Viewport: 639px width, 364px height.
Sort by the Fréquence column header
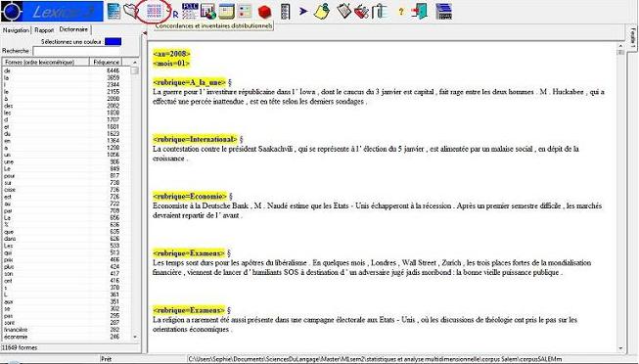[x=106, y=62]
